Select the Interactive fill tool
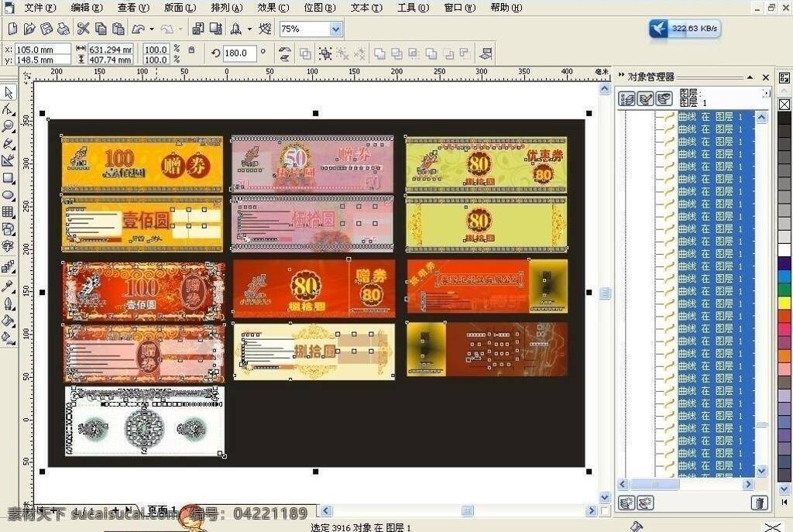This screenshot has height=532, width=793. [x=9, y=338]
